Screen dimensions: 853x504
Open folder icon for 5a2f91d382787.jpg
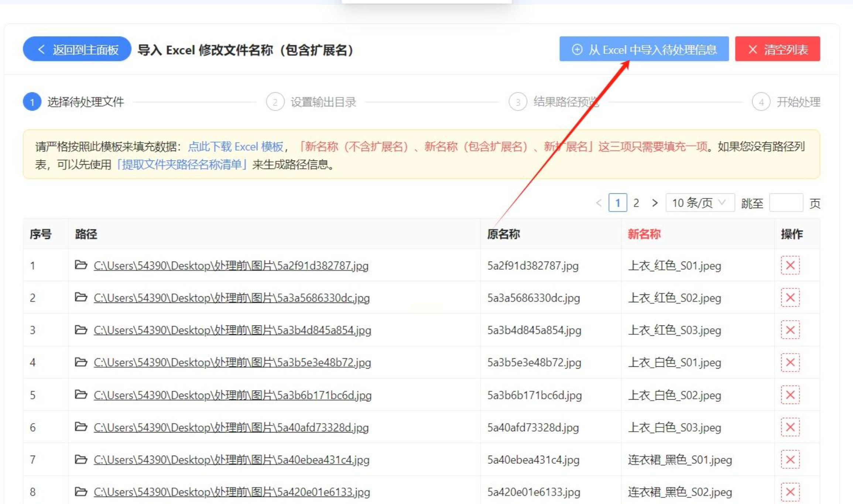[x=81, y=265]
